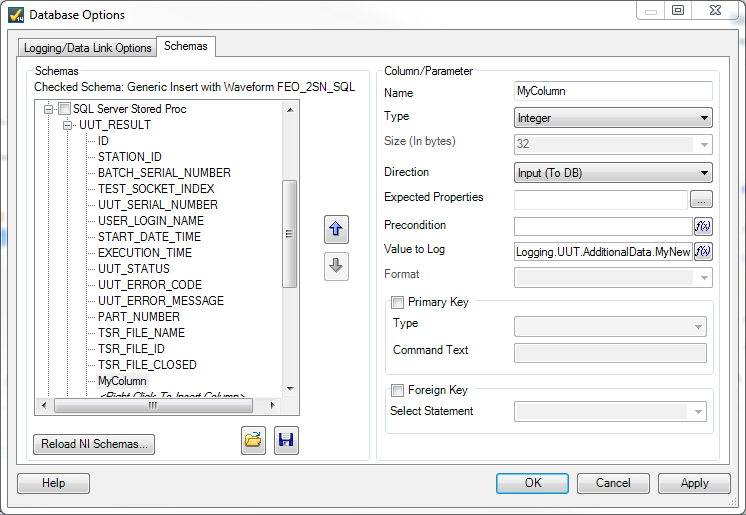Screen dimensions: 746x515
Task: Click the Name field containing MyColumn
Action: (612, 91)
